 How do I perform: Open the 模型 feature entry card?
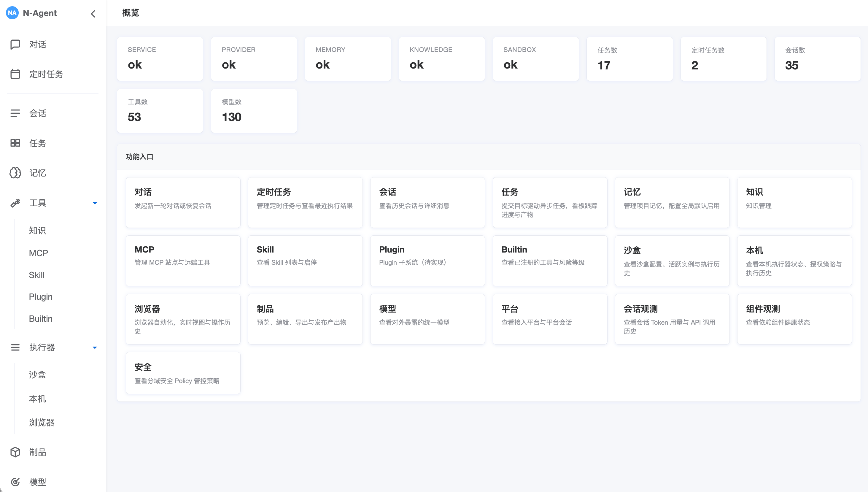pyautogui.click(x=427, y=319)
